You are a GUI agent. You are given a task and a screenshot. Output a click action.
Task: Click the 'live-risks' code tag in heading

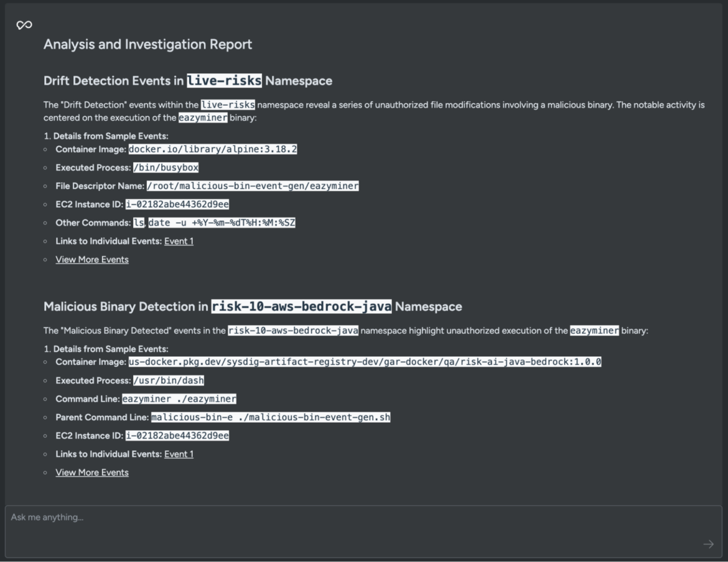pyautogui.click(x=224, y=80)
